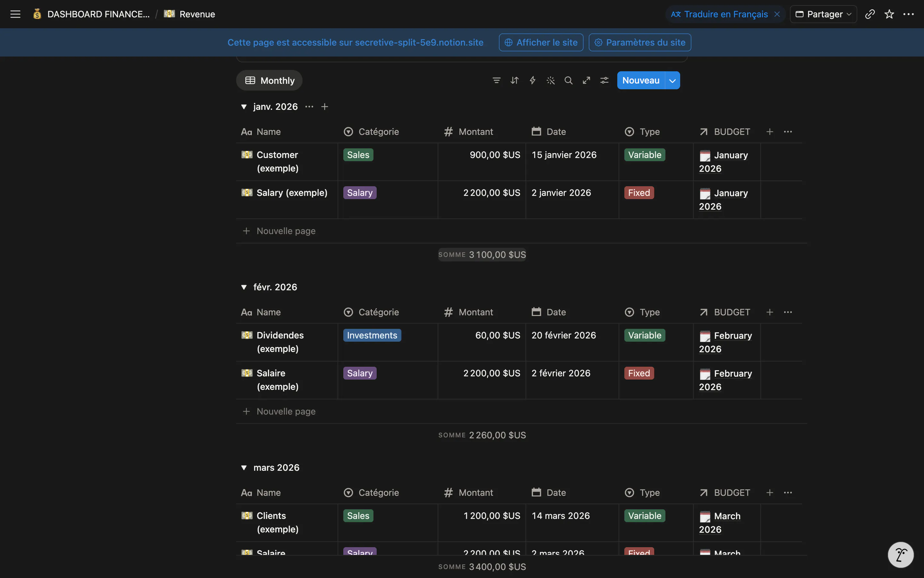The width and height of the screenshot is (924, 578).
Task: Add a property in the janv. 2026 table
Action: coord(770,132)
